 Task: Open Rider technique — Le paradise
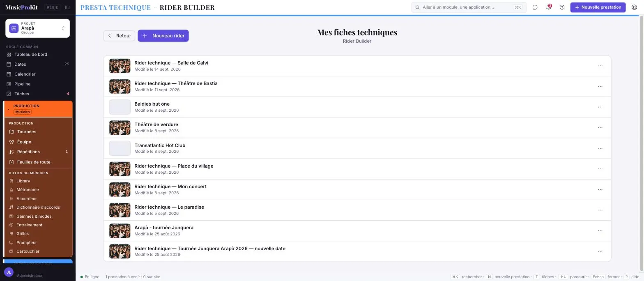[169, 207]
